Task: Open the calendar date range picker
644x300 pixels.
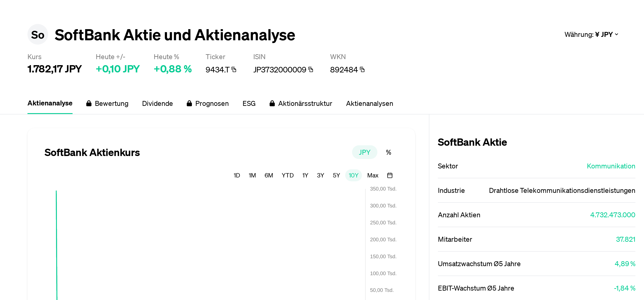Action: (389, 175)
